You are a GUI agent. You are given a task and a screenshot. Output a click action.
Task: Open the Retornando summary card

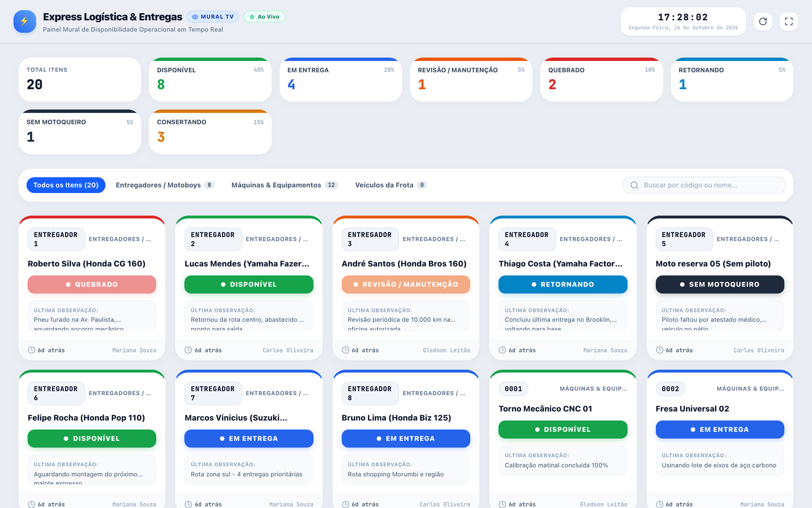(732, 80)
